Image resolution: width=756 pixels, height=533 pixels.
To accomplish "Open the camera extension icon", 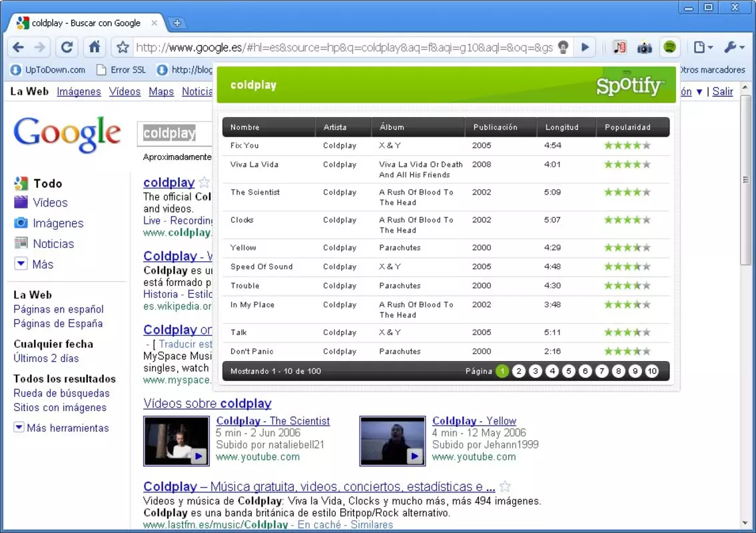I will pyautogui.click(x=644, y=47).
